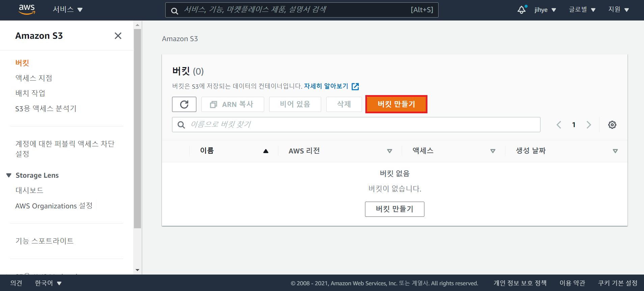Refresh the bucket list
The height and width of the screenshot is (291, 644).
tap(184, 104)
